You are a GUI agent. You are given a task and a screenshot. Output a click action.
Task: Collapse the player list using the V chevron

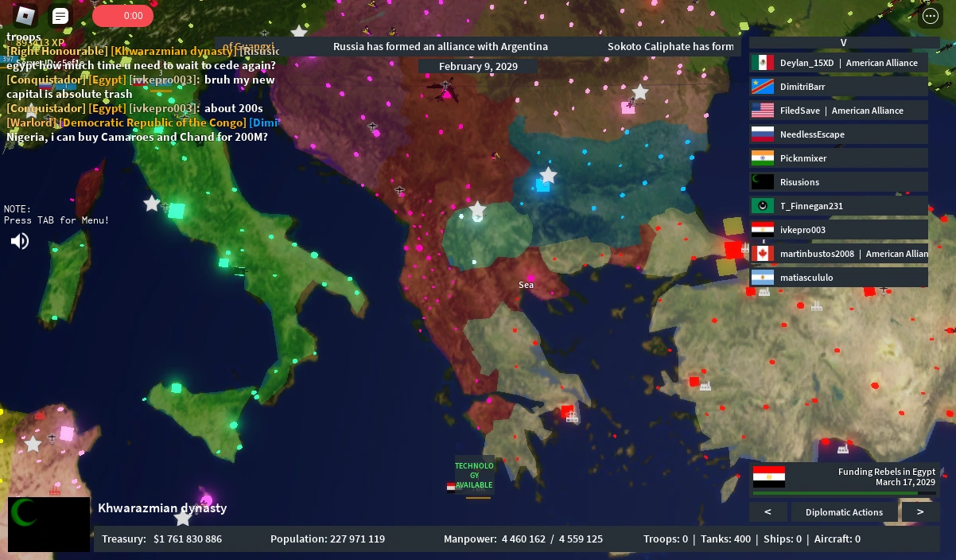843,42
